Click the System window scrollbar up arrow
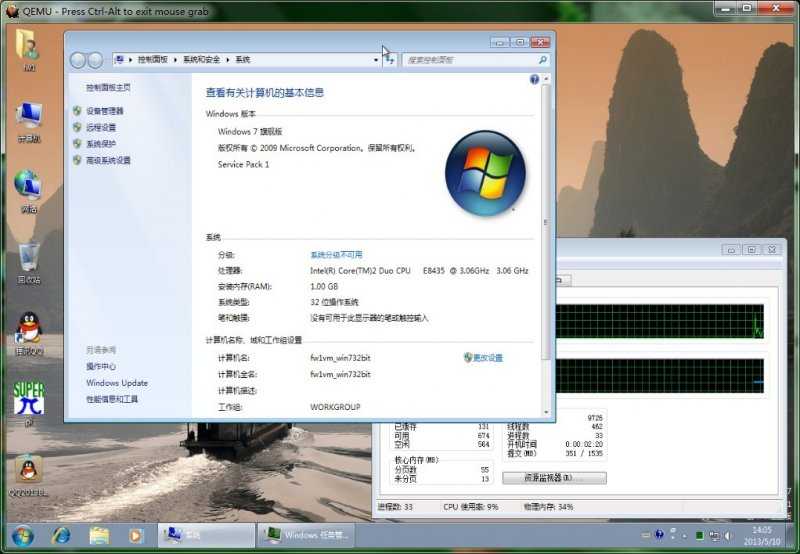 click(x=546, y=79)
